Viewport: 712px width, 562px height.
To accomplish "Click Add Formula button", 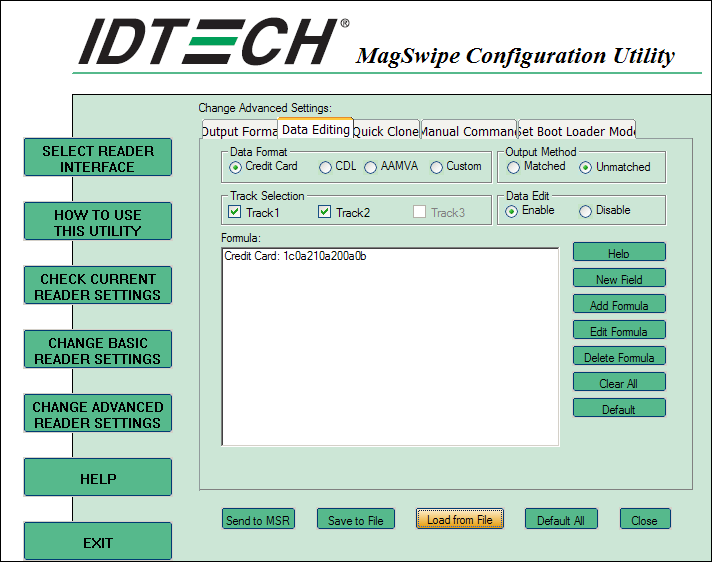I will tap(619, 304).
